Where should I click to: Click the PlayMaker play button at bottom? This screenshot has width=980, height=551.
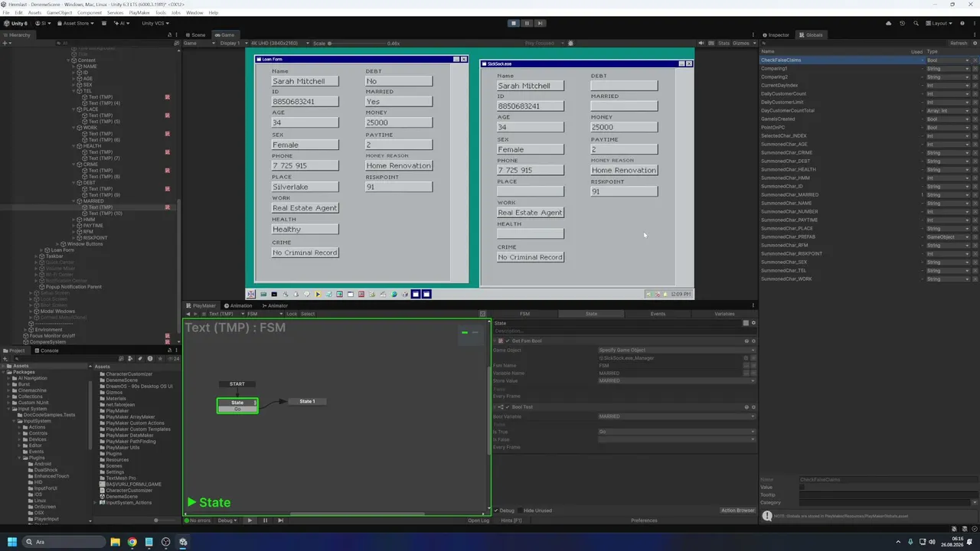pyautogui.click(x=250, y=520)
